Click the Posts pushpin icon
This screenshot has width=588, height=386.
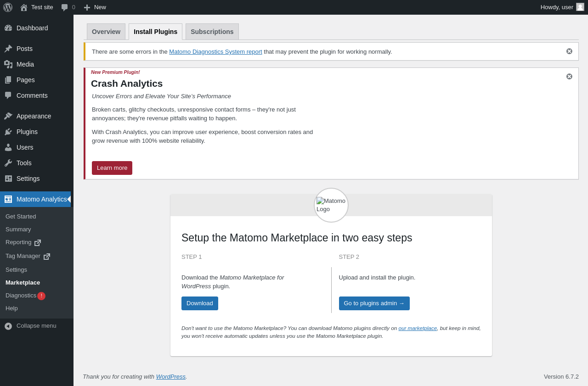8,49
